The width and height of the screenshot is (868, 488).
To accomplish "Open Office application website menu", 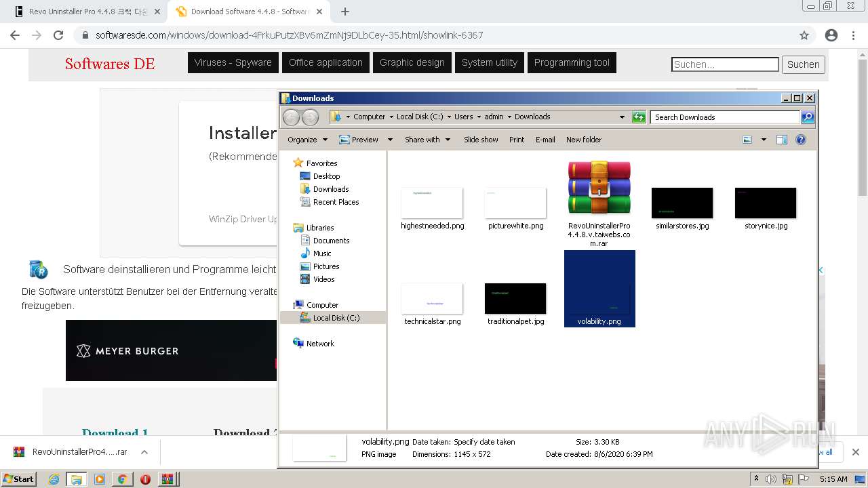I will [x=325, y=62].
